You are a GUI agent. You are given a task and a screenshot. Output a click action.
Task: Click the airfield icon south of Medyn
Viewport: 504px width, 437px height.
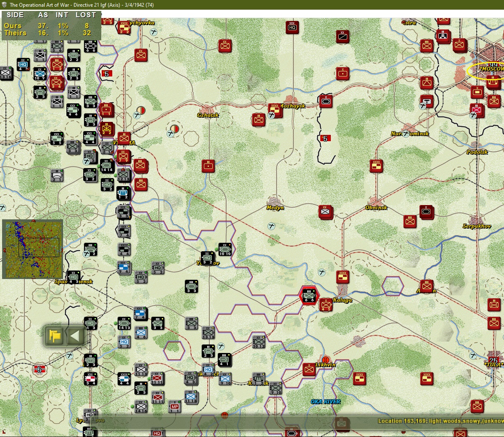tap(271, 226)
